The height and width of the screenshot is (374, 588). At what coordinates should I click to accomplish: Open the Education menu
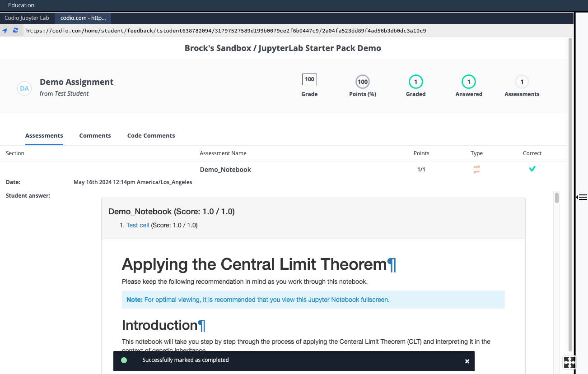click(21, 5)
